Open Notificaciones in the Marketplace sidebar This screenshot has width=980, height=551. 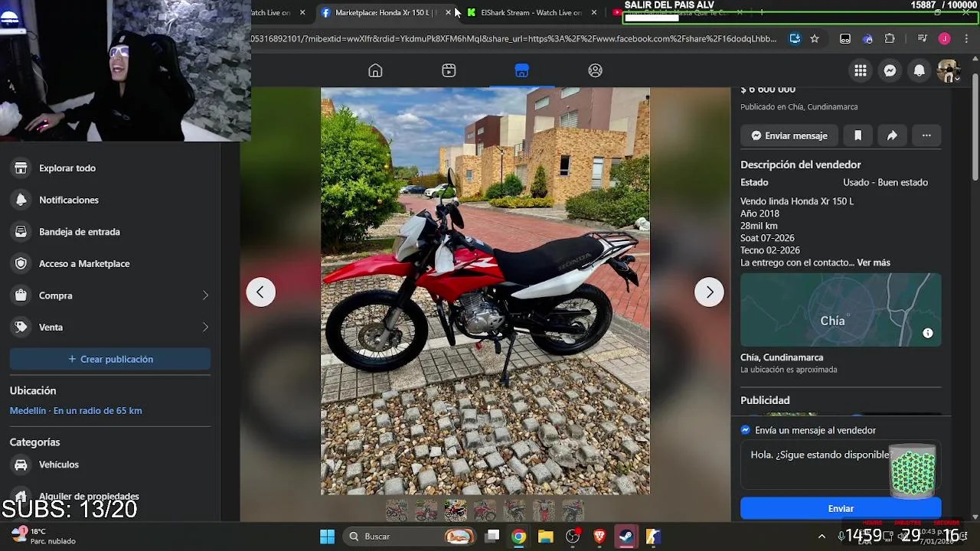[x=110, y=200]
